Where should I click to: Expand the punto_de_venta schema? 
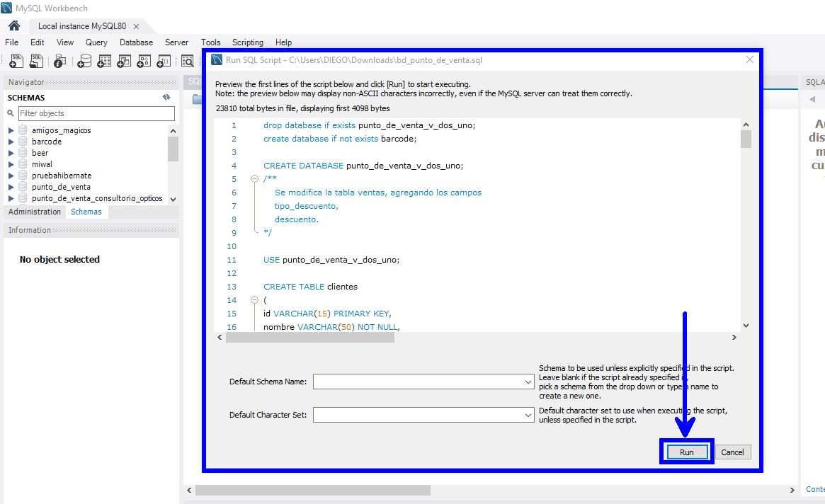point(10,186)
